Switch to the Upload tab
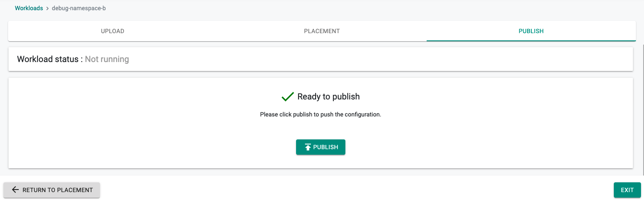 (x=113, y=31)
